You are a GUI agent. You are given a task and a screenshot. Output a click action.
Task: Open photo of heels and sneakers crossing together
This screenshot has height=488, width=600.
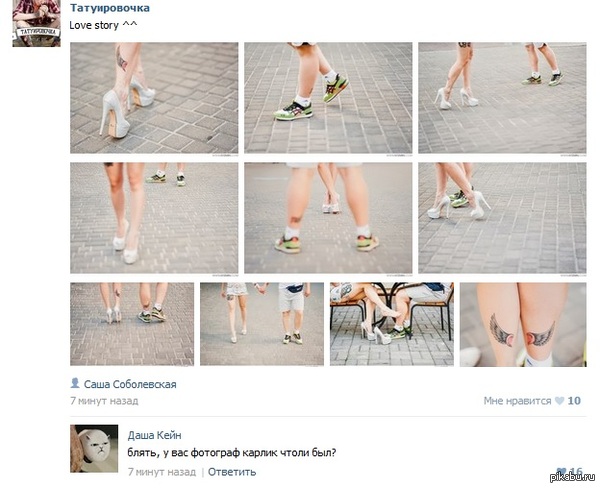coord(502,218)
